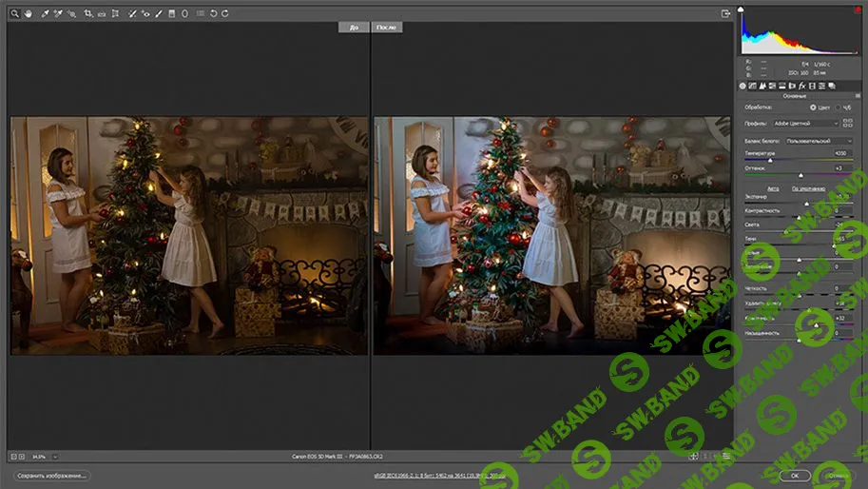Click the После view button
Viewport: 868px width, 489px height.
click(386, 28)
